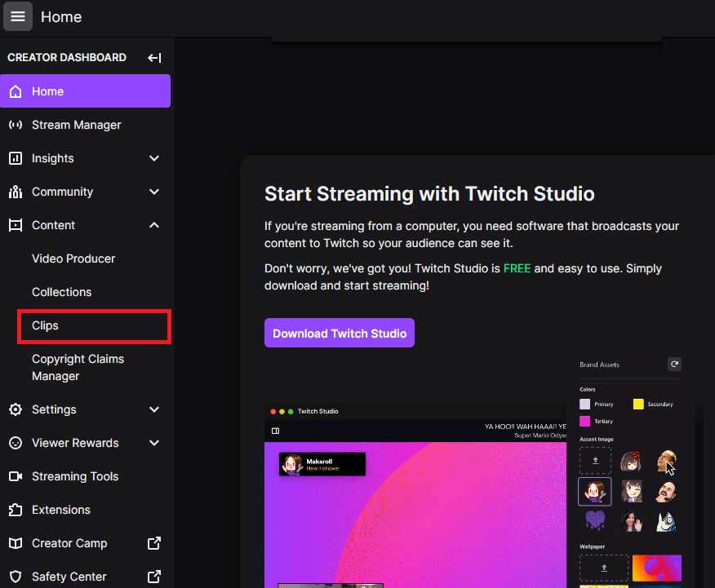This screenshot has width=715, height=588.
Task: Open Collections under Content
Action: tap(61, 292)
